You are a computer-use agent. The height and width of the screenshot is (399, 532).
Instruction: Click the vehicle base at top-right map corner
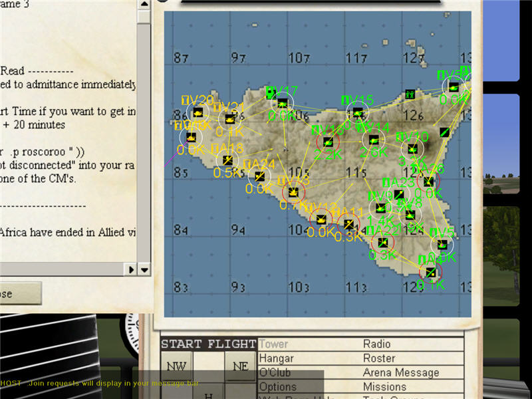point(454,87)
